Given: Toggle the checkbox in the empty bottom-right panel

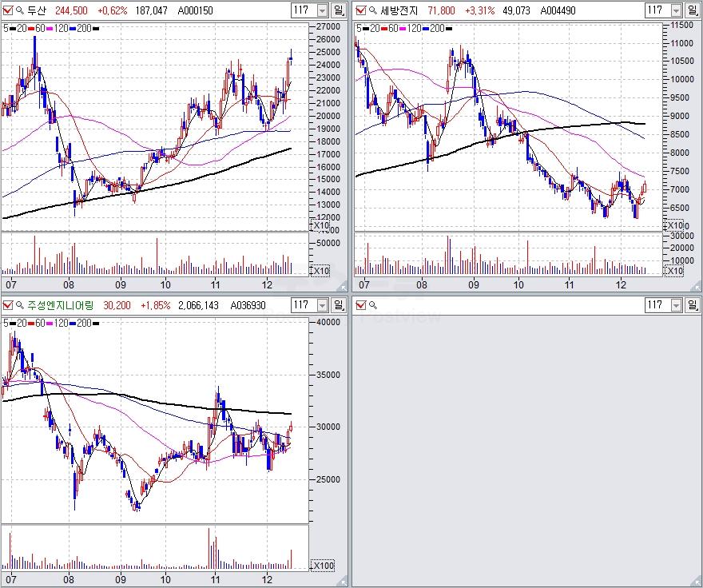Looking at the screenshot, I should click(361, 305).
